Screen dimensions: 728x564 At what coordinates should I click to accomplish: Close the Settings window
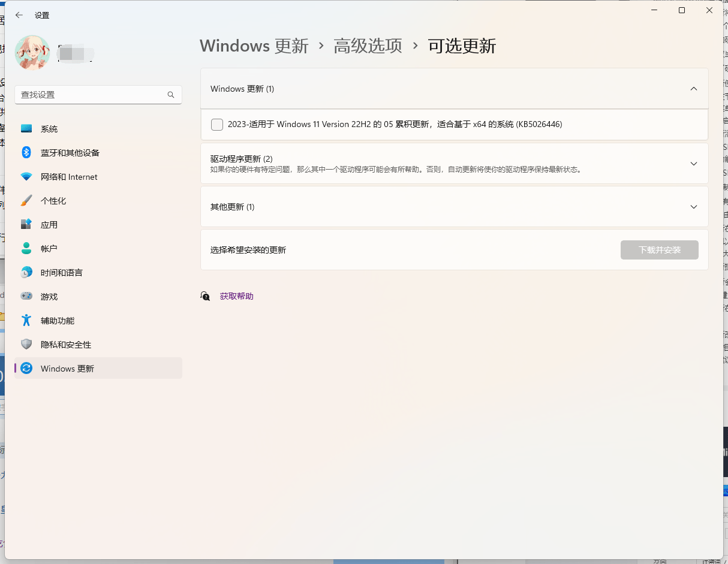(709, 10)
